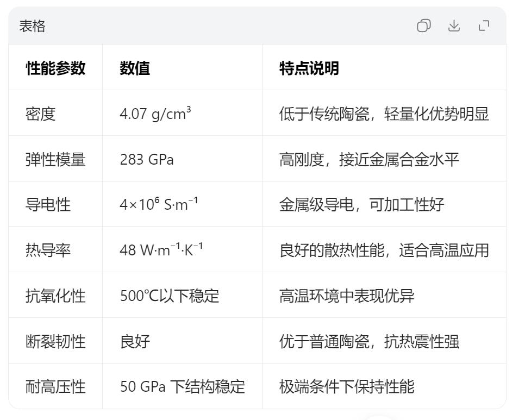Image resolution: width=531 pixels, height=420 pixels.
Task: Click the 导电性 row label
Action: tap(48, 205)
